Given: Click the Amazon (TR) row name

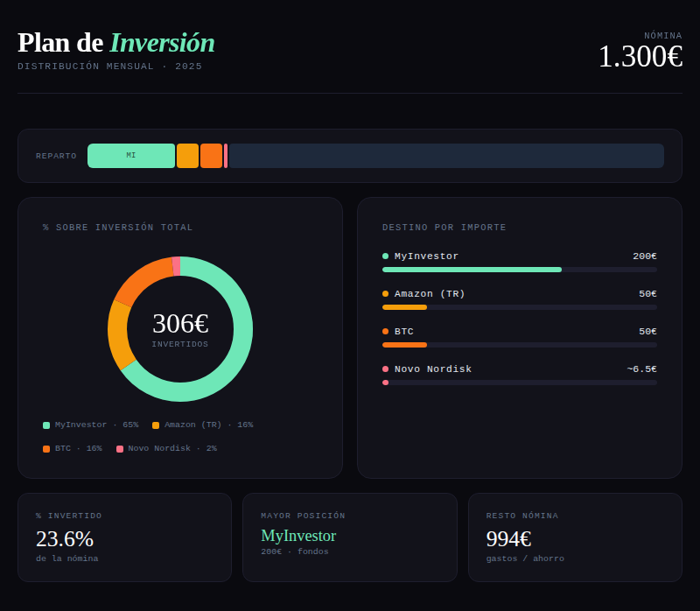Looking at the screenshot, I should click(x=430, y=294).
